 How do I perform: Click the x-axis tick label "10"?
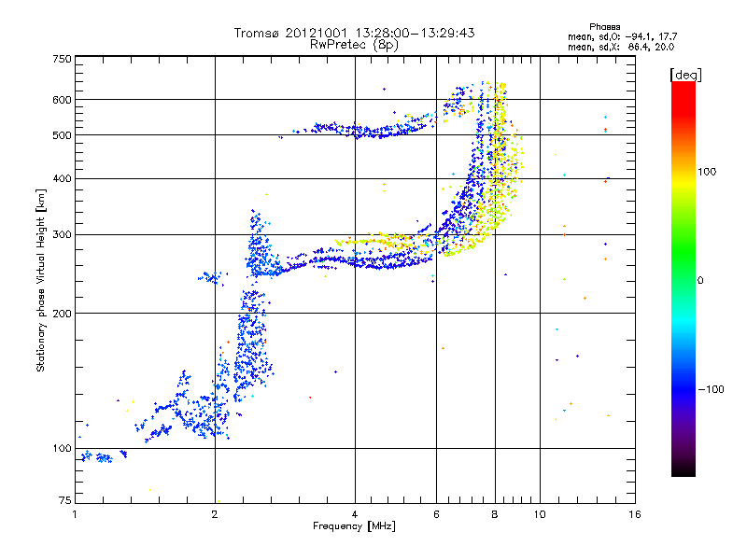coord(540,514)
